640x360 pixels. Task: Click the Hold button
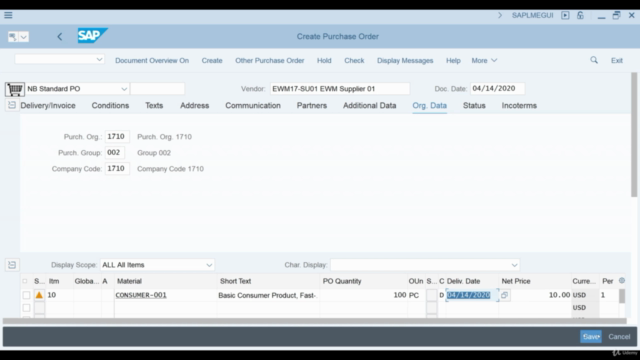pyautogui.click(x=324, y=60)
